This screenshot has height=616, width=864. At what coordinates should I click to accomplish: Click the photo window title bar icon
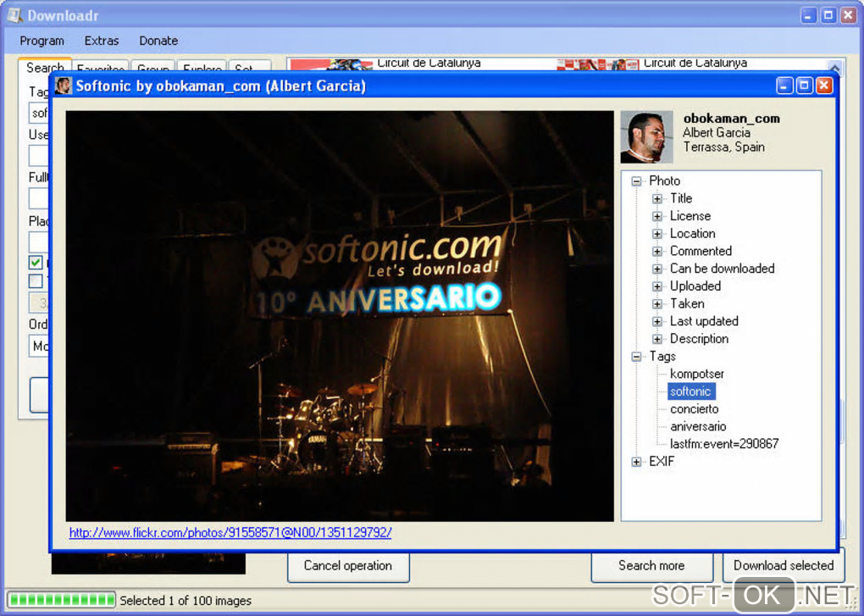[63, 86]
